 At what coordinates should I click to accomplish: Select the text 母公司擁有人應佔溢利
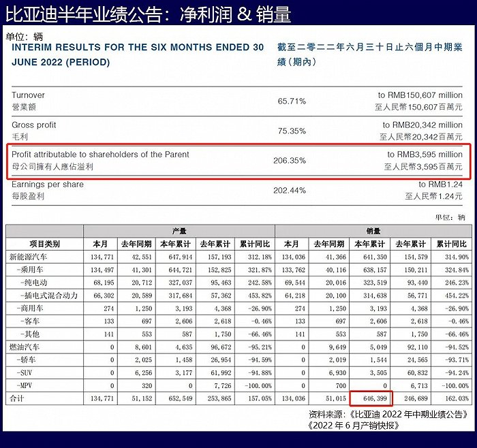[52, 167]
